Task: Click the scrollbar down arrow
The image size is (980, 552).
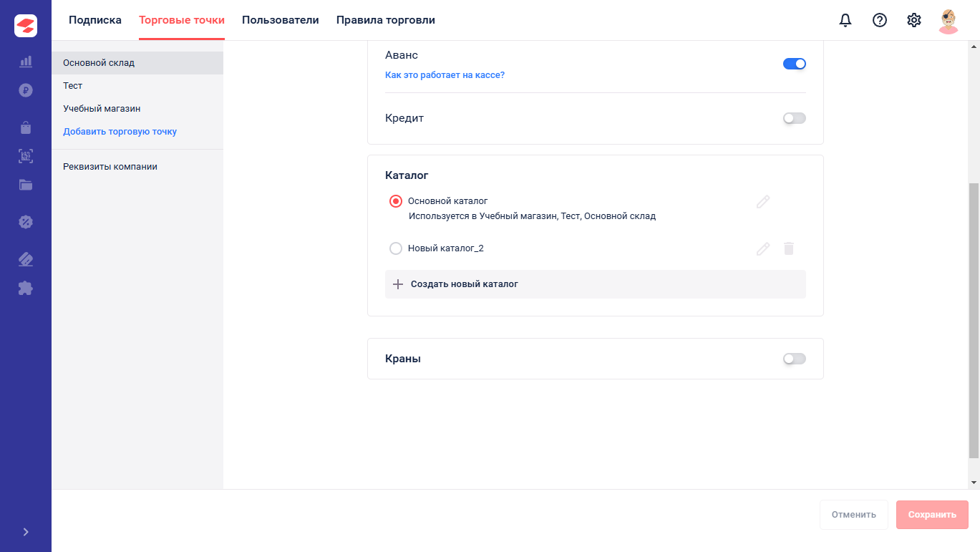Action: pos(974,483)
